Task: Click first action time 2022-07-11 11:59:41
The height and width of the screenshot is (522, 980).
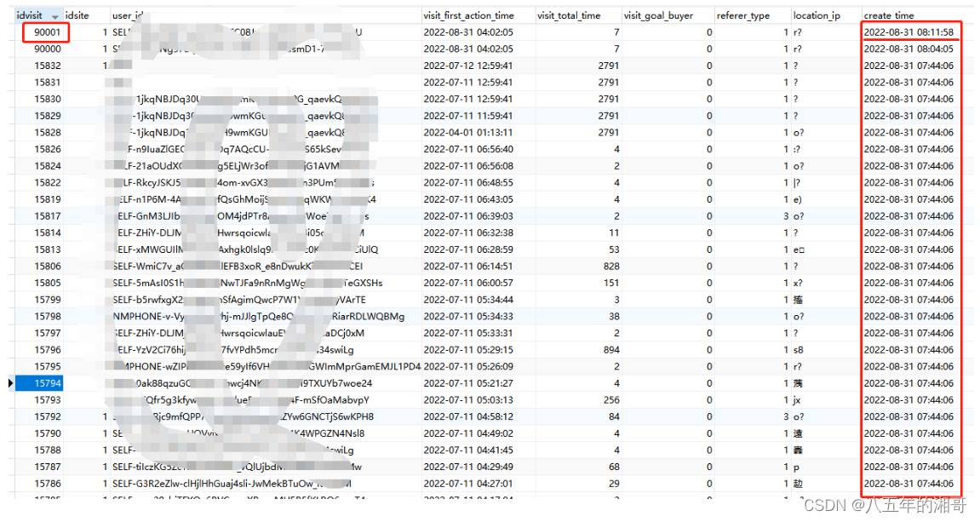Action: coord(468,116)
